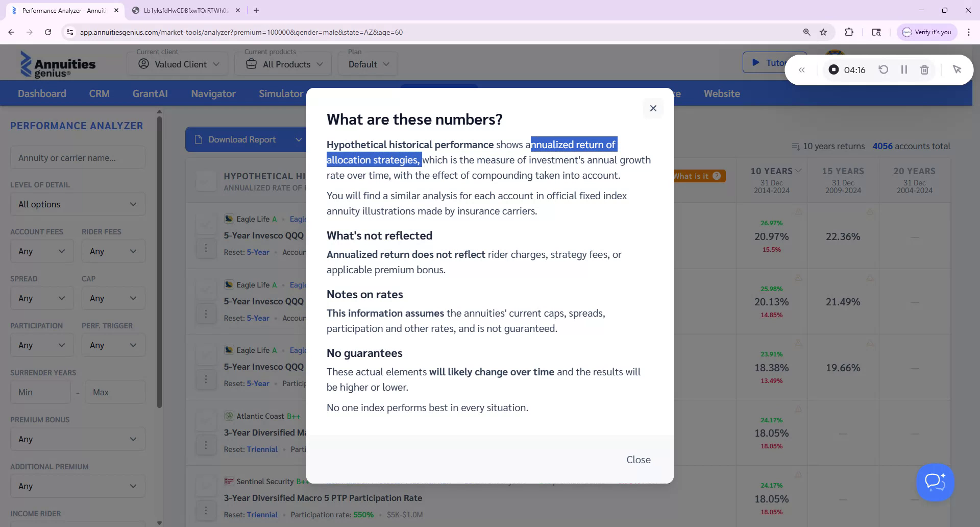Click the Triennial reset link for Atlantic Coast

262,449
